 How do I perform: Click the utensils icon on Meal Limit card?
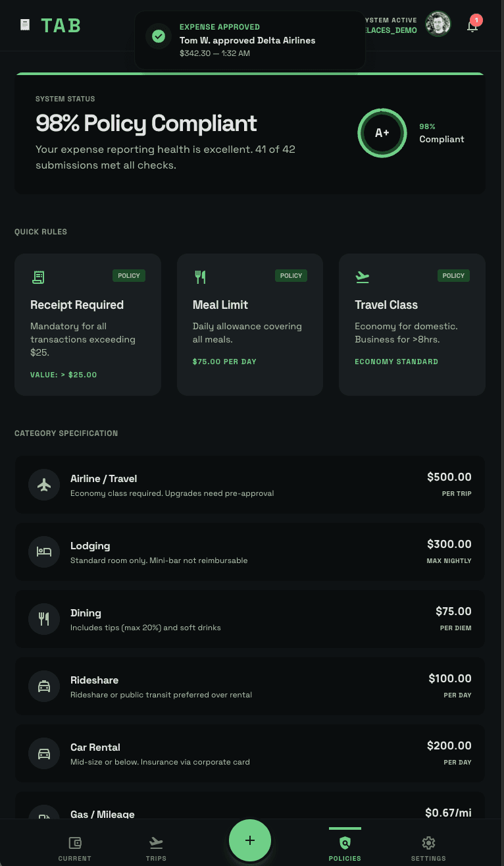tap(201, 277)
